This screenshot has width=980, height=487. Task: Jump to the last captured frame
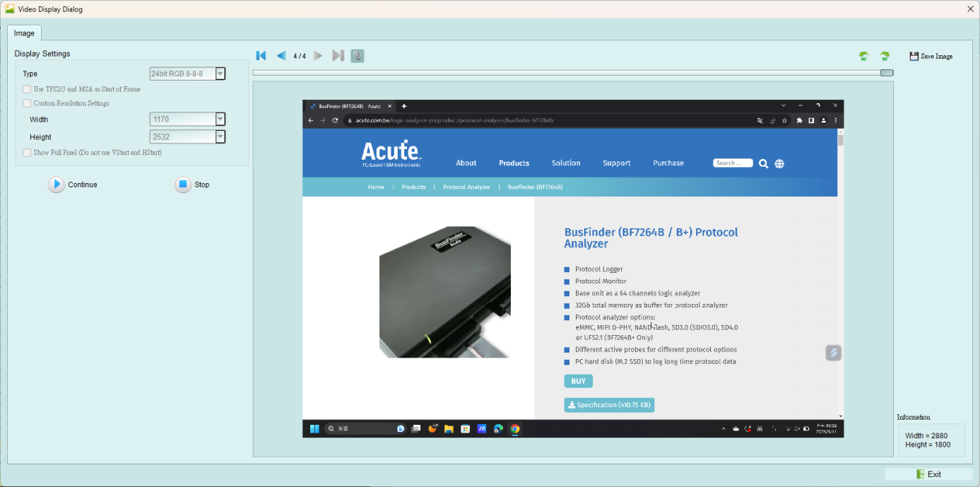[x=338, y=56]
